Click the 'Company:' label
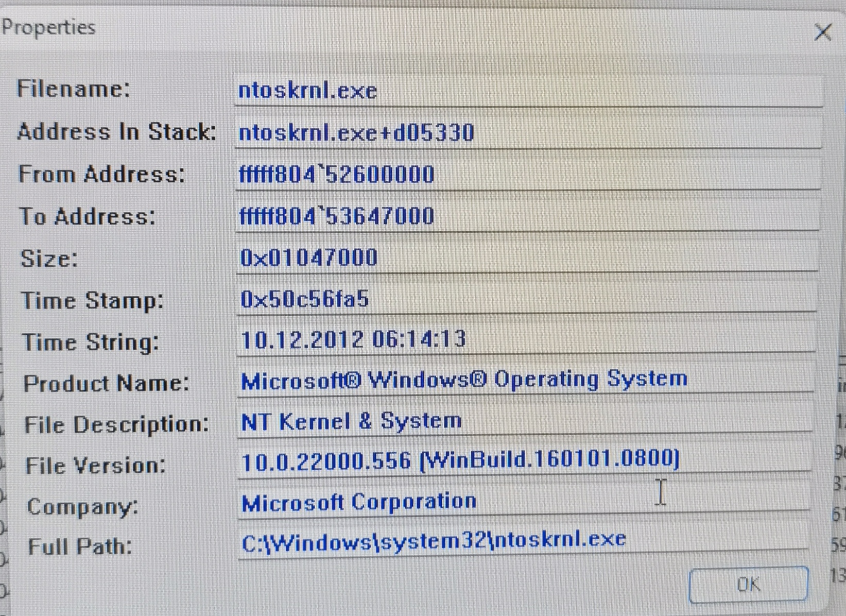846x616 pixels. [82, 507]
